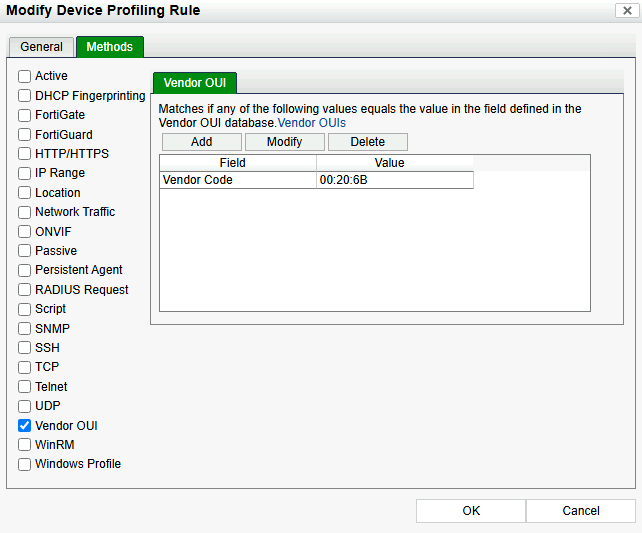Screen dimensions: 642x533
Task: Enable the Windows Profile checkbox
Action: [25, 464]
